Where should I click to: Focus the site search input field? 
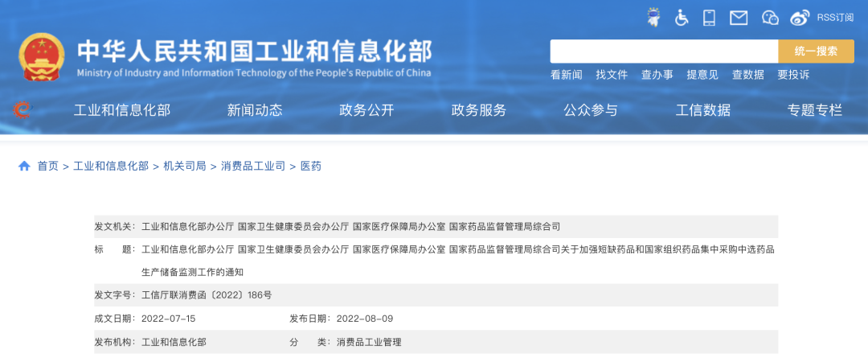(x=664, y=51)
